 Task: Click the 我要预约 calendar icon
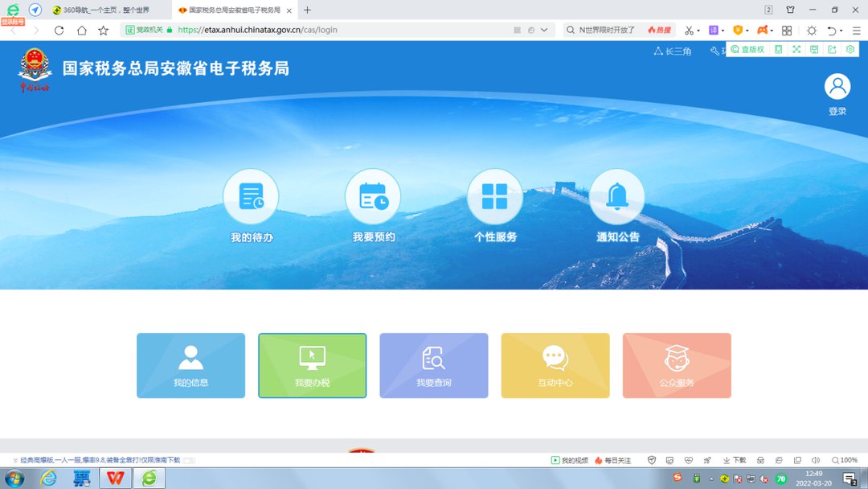tap(373, 196)
